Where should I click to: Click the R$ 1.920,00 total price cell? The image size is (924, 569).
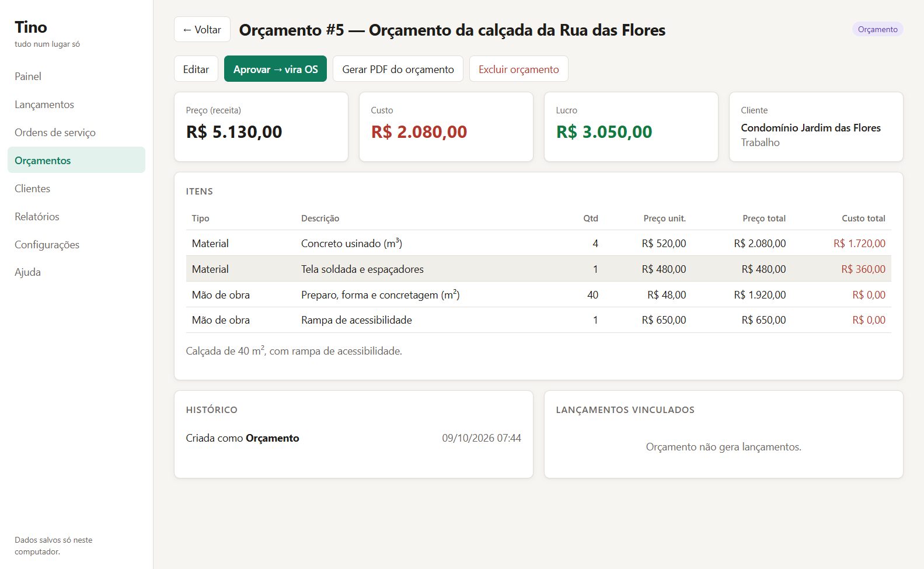(x=760, y=295)
